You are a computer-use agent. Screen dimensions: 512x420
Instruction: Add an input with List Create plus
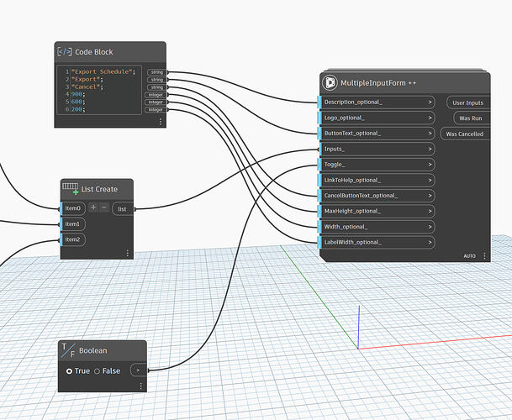[x=93, y=207]
